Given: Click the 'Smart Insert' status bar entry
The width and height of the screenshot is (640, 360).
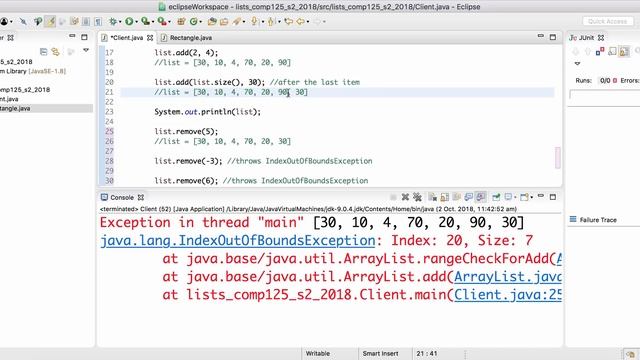Looking at the screenshot, I should click(380, 353).
